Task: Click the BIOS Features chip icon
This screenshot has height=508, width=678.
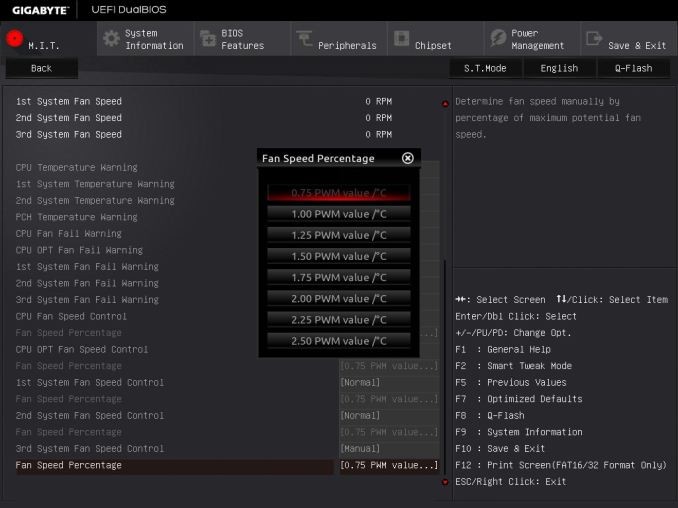Action: coord(208,38)
